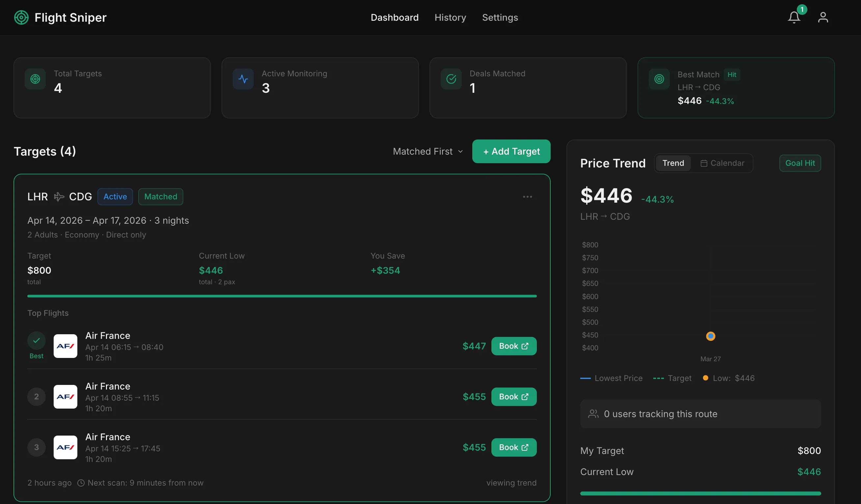Screen dimensions: 861x504
Task: Open the Matched First sort dropdown
Action: pyautogui.click(x=428, y=151)
